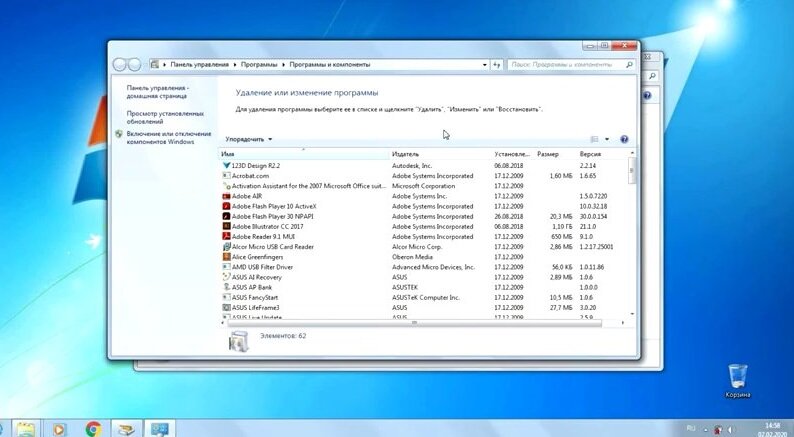Click the change view icon in toolbar
The width and height of the screenshot is (794, 437).
coord(594,139)
